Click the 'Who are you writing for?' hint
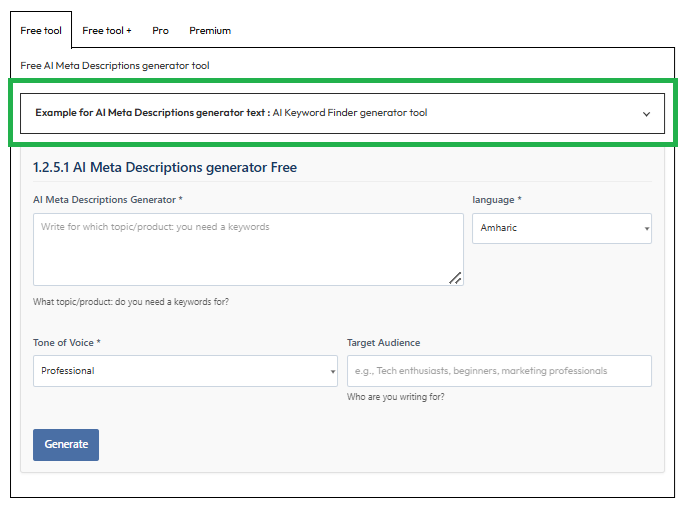 tap(396, 397)
